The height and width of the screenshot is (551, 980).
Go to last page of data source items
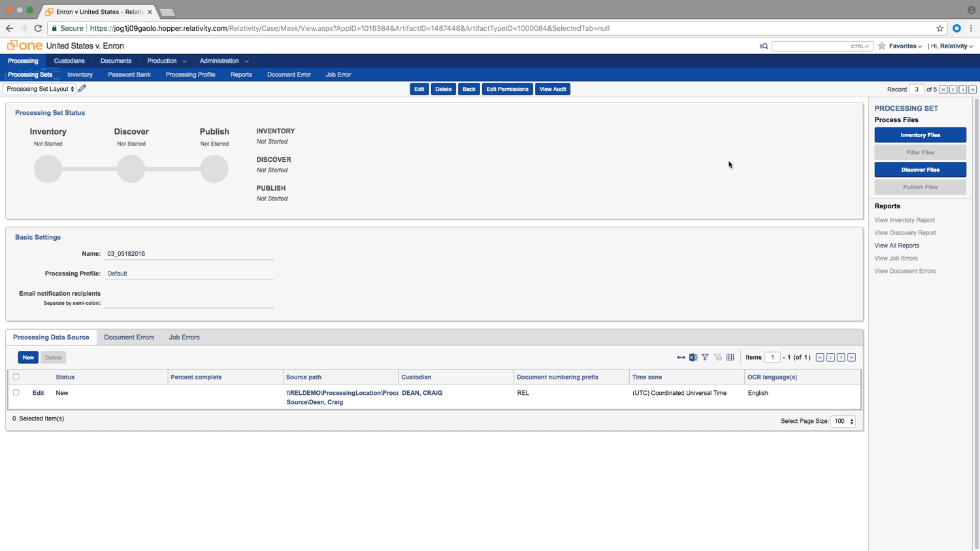coord(851,358)
